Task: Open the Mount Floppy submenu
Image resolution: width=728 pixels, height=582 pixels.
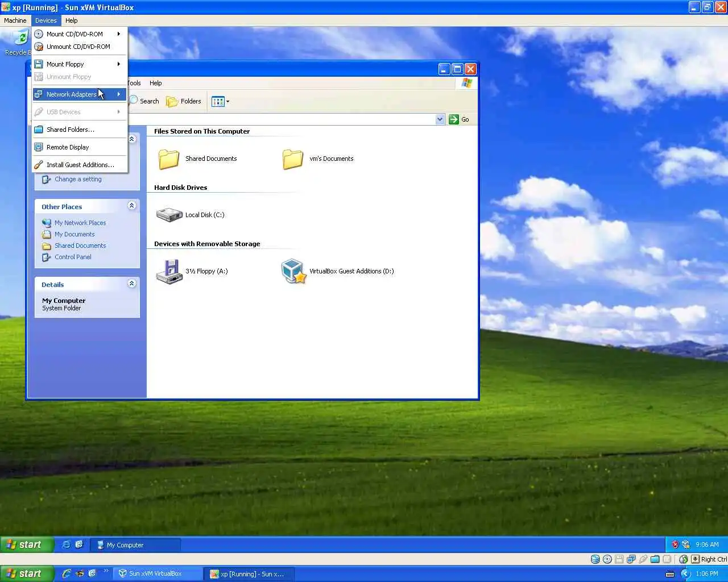Action: click(x=79, y=64)
